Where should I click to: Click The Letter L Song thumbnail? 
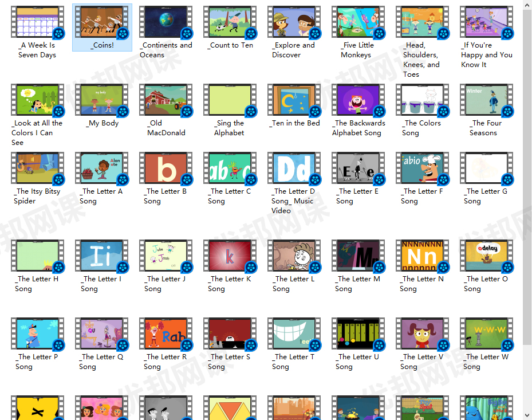coord(294,256)
